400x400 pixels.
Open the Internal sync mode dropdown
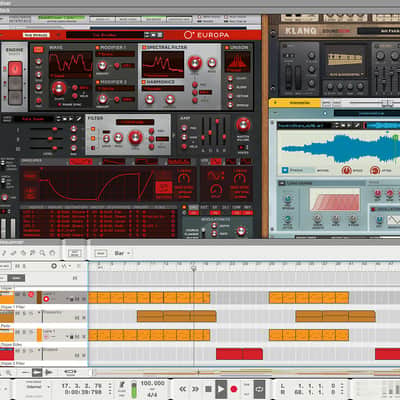(x=37, y=387)
